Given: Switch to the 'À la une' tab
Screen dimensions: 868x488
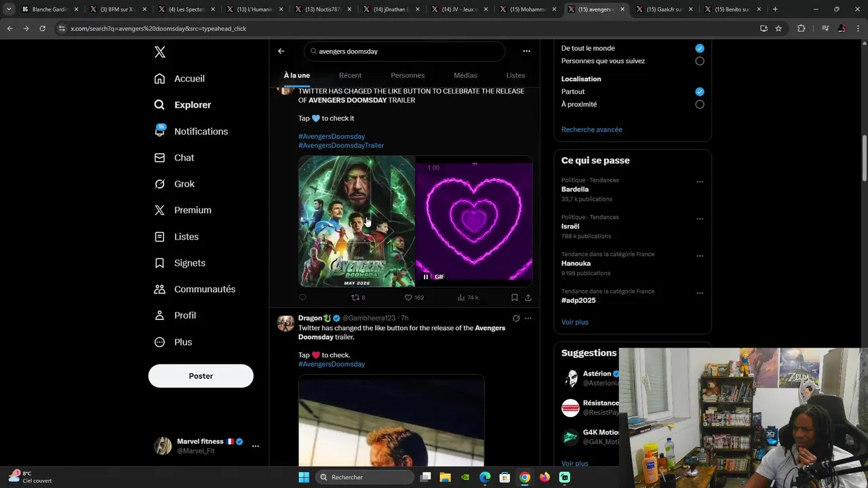Looking at the screenshot, I should (297, 75).
